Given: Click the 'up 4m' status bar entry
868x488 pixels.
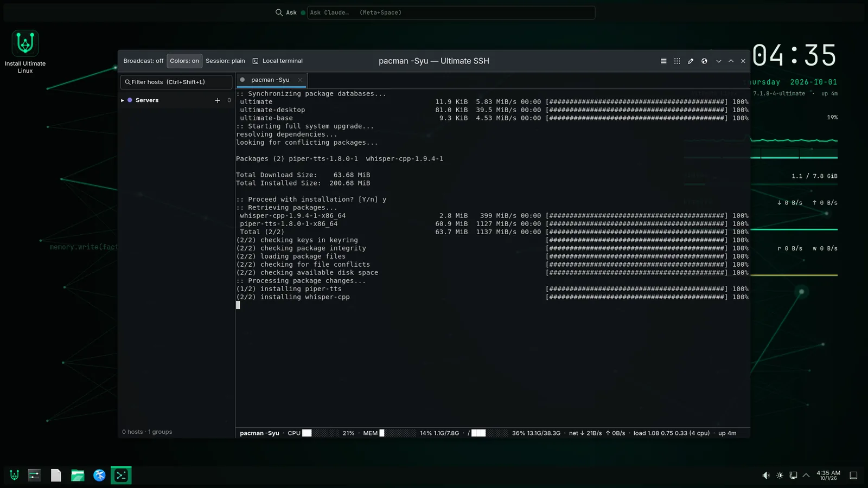Looking at the screenshot, I should click(x=727, y=433).
